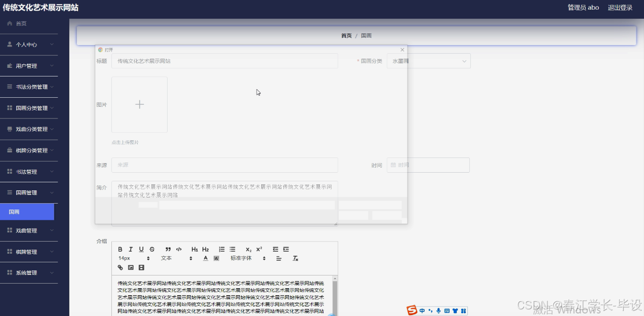The image size is (644, 316).
Task: Apply Heading 2 (H2) style
Action: pyautogui.click(x=206, y=249)
